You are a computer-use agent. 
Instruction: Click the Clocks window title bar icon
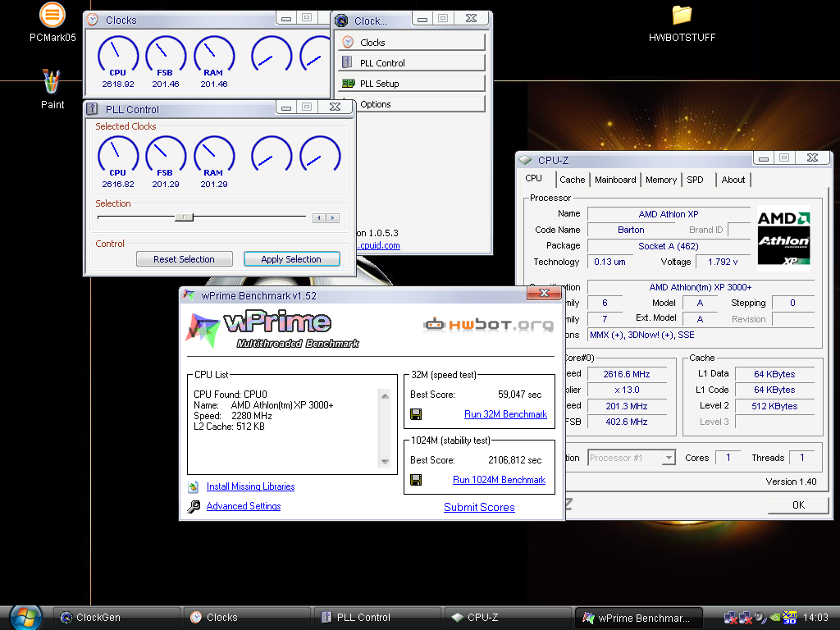click(x=93, y=20)
